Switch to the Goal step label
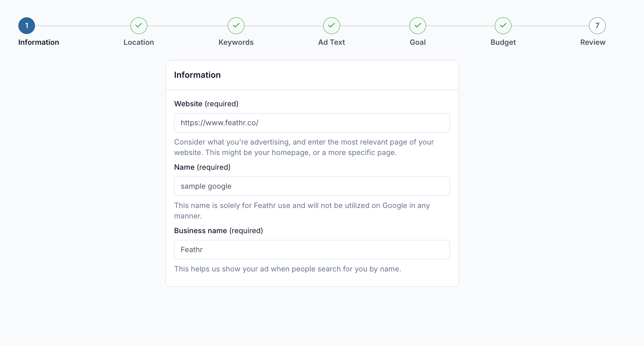 coord(418,42)
